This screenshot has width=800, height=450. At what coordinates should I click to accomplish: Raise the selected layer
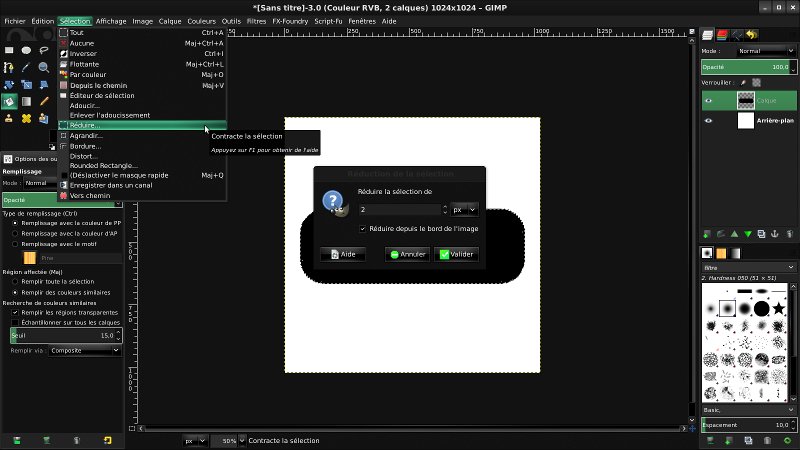[x=734, y=234]
